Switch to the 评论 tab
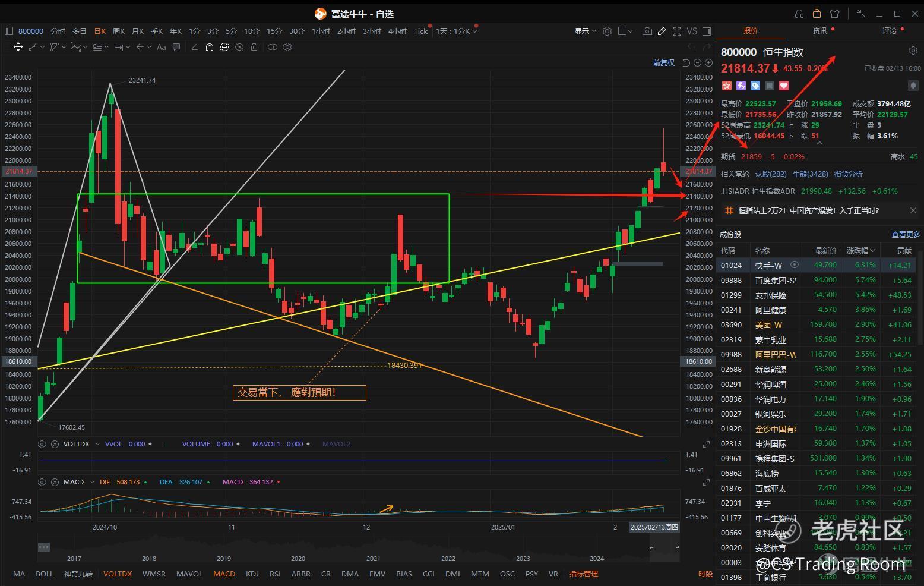The height and width of the screenshot is (586, 924). pos(890,31)
